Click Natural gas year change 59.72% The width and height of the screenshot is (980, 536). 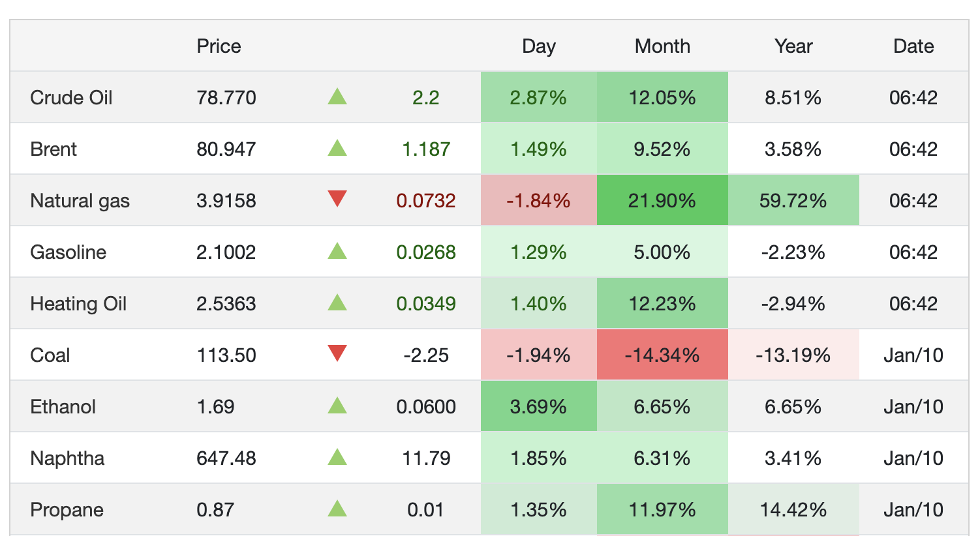793,201
